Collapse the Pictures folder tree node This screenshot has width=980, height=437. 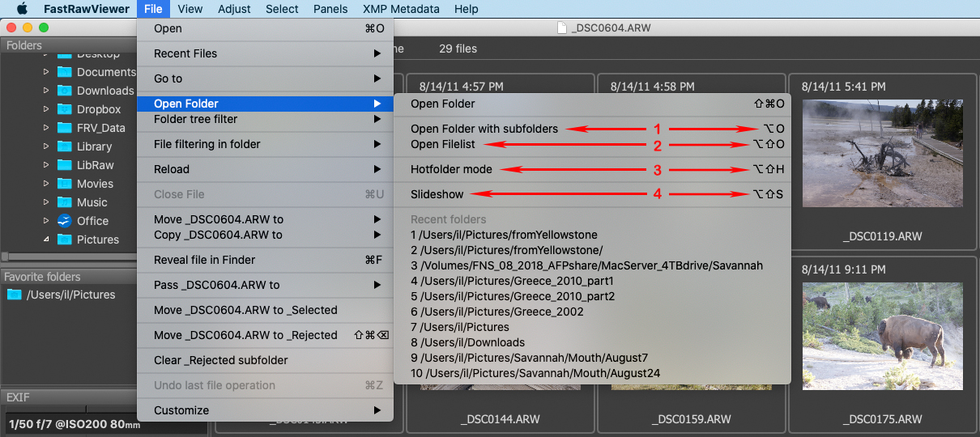click(46, 240)
